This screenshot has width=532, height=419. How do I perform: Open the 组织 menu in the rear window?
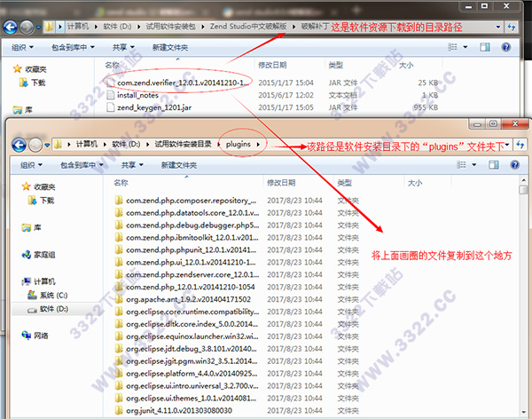click(22, 47)
